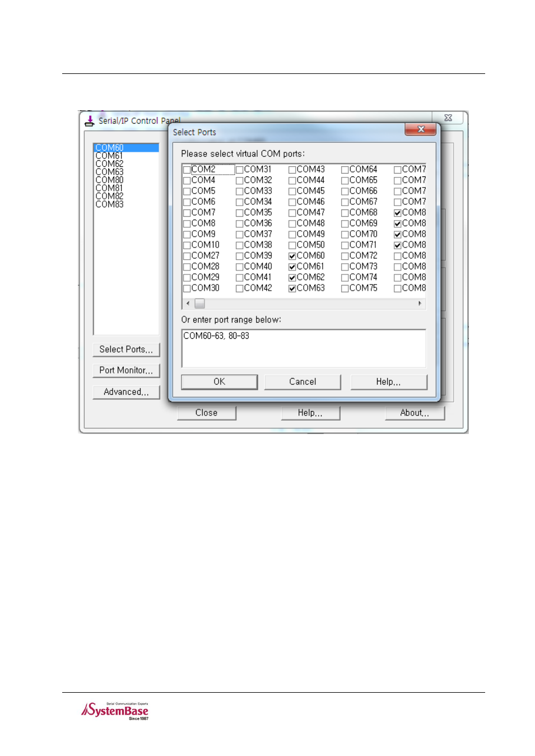
Task: Select the COM50 checkbox
Action: (292, 245)
